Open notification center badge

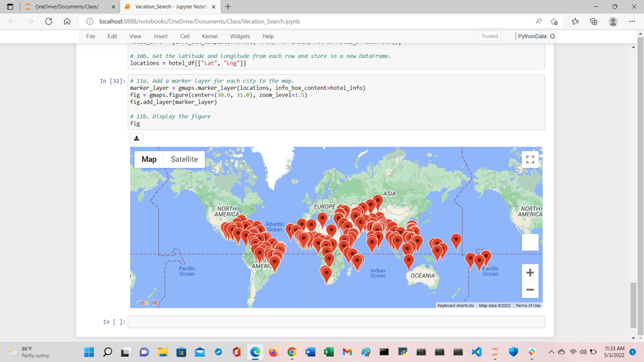[633, 352]
